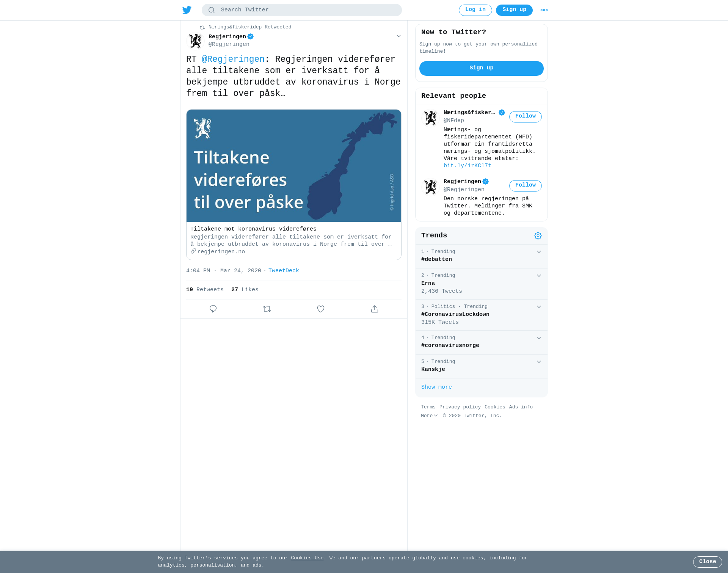This screenshot has height=573, width=728.
Task: Click the Log in button
Action: [x=475, y=10]
